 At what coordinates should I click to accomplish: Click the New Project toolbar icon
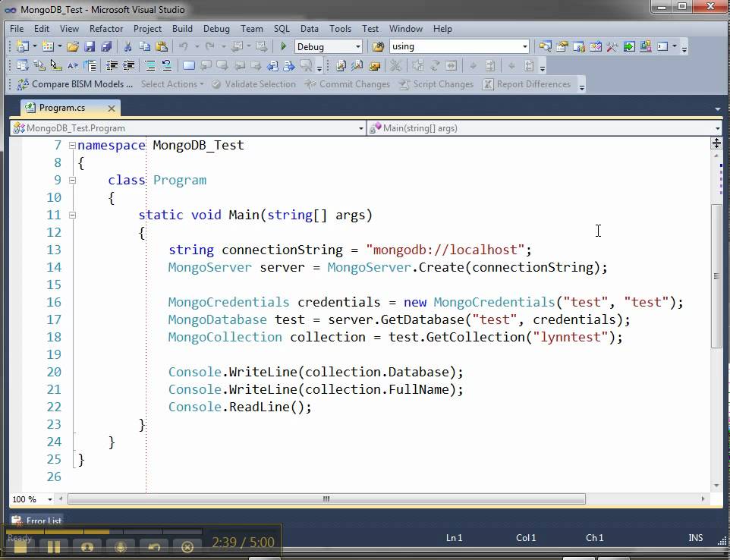click(x=22, y=46)
